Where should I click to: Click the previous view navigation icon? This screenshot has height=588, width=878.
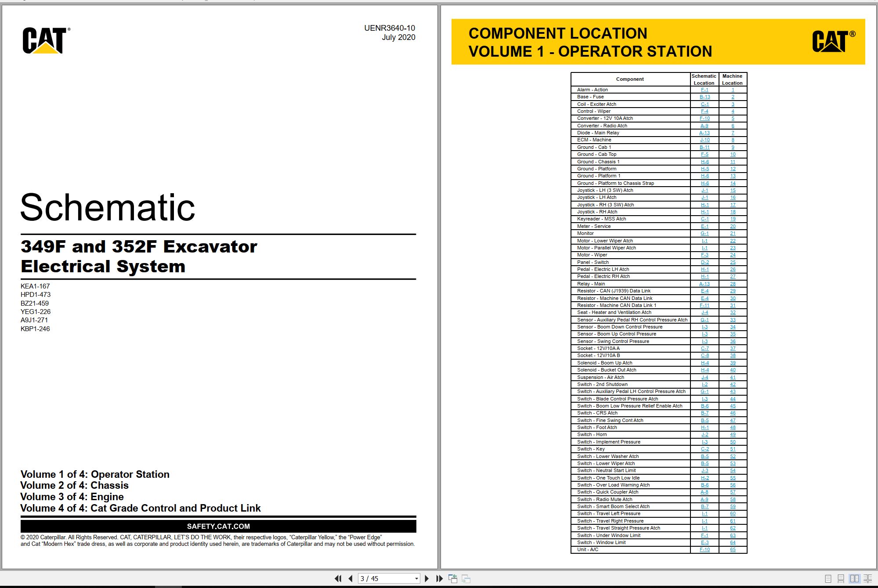[x=453, y=579]
